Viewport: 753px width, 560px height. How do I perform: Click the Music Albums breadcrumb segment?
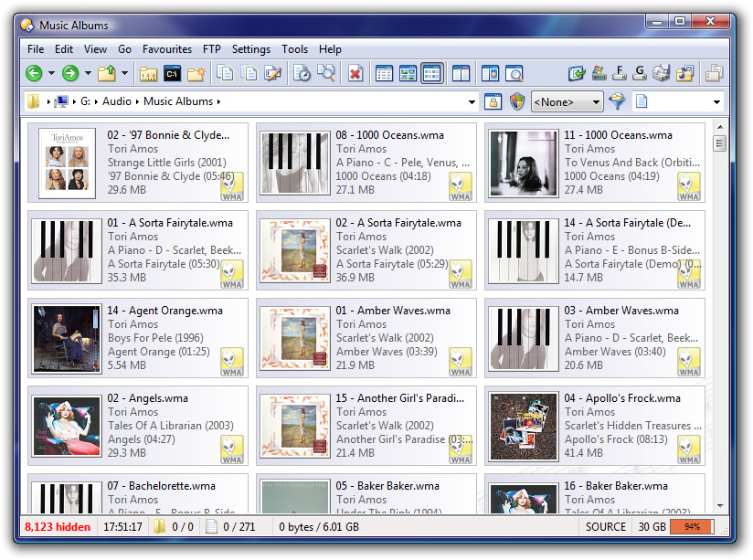click(x=178, y=101)
